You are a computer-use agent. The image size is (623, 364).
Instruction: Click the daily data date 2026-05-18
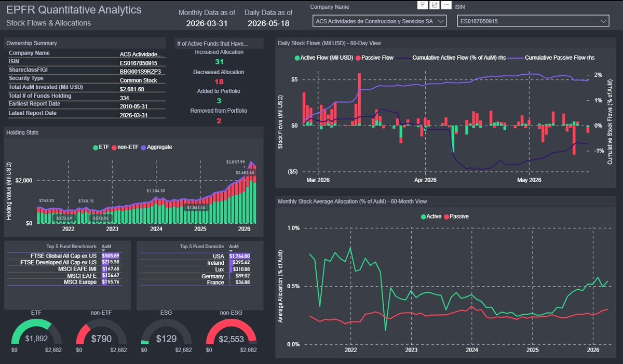click(x=269, y=23)
